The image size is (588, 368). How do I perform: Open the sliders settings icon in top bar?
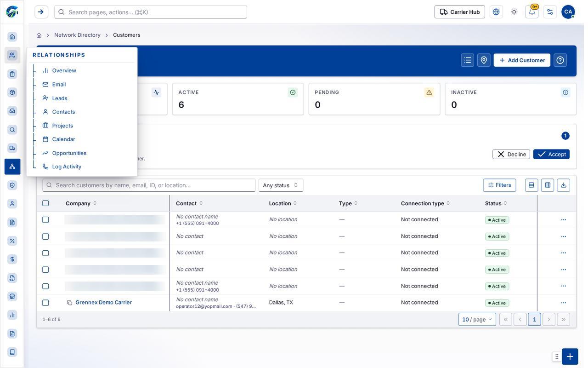550,12
